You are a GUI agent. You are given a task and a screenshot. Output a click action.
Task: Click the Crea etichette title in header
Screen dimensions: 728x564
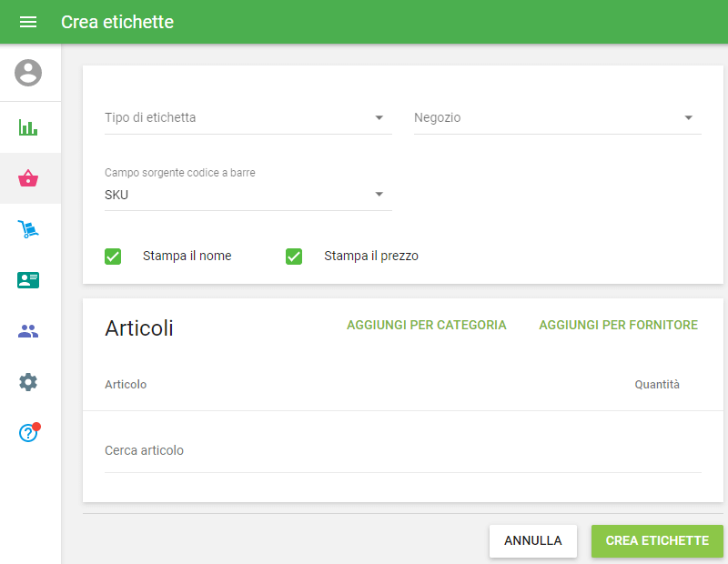pyautogui.click(x=117, y=22)
